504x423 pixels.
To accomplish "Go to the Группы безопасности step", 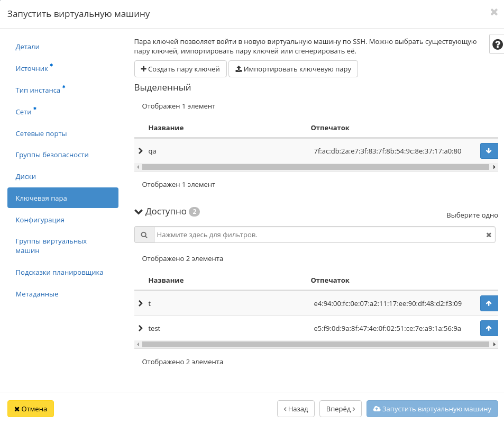I will pos(52,155).
